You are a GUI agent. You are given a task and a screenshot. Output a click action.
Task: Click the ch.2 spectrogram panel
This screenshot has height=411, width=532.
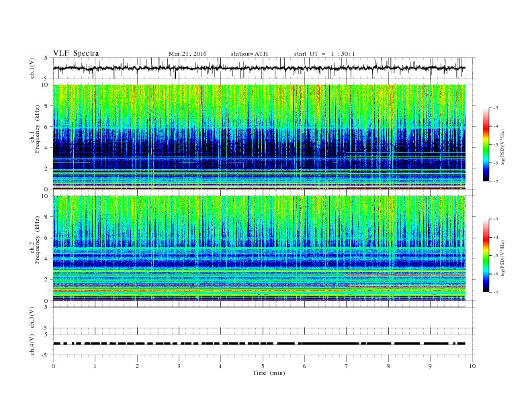[x=259, y=248]
